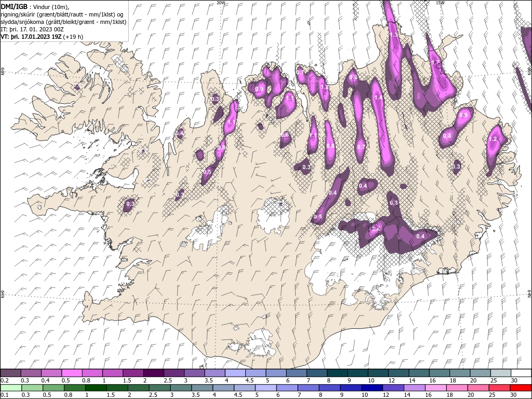Pick the bottom-row dark green swatch labeled 1
The width and height of the screenshot is (532, 399).
tap(96, 388)
